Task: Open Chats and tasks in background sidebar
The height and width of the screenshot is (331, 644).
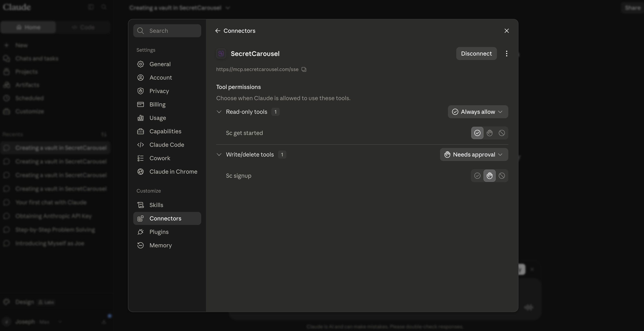Action: (55, 59)
